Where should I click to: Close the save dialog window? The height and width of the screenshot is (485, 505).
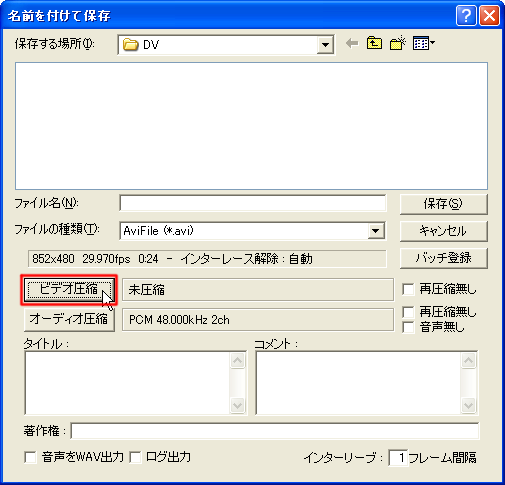[x=489, y=15]
